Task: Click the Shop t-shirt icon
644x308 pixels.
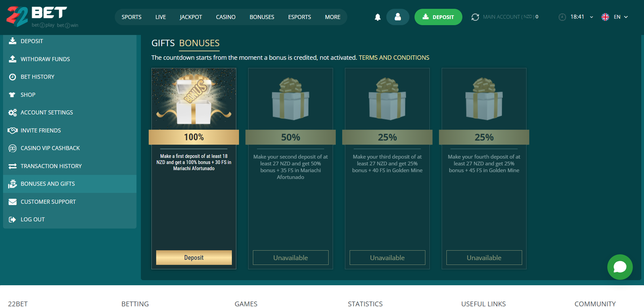Action: [x=12, y=95]
